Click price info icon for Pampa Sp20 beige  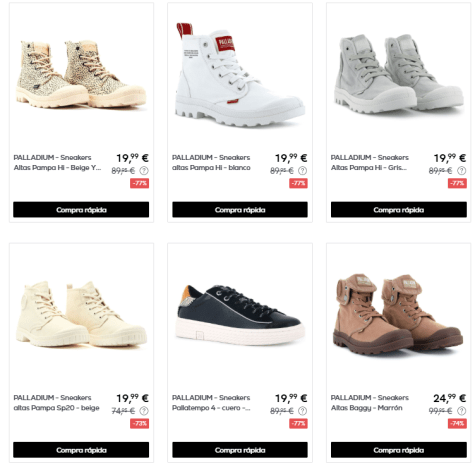click(144, 411)
